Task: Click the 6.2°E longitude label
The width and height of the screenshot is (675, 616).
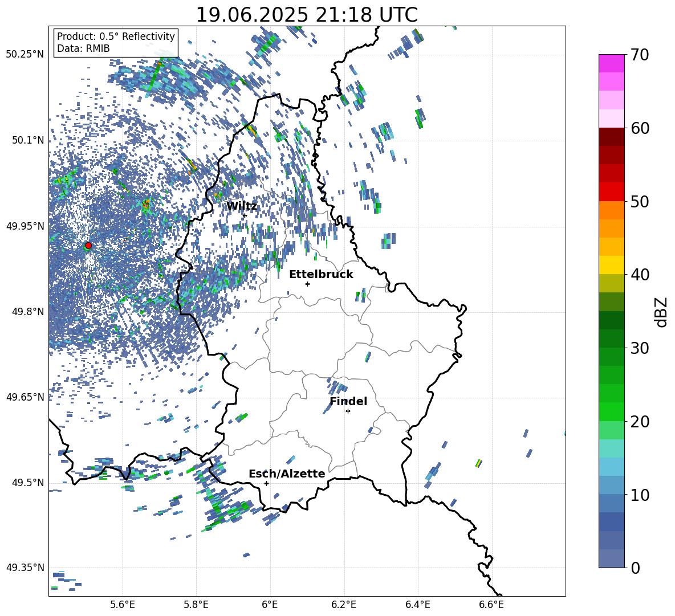Action: 344,605
